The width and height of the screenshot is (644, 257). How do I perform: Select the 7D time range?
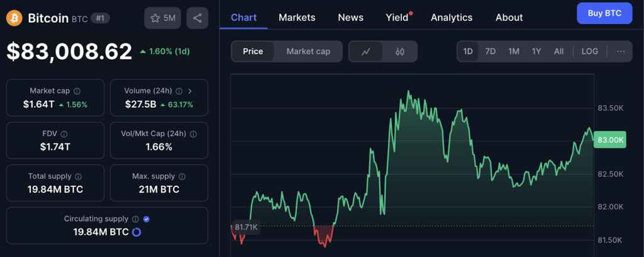(x=491, y=52)
